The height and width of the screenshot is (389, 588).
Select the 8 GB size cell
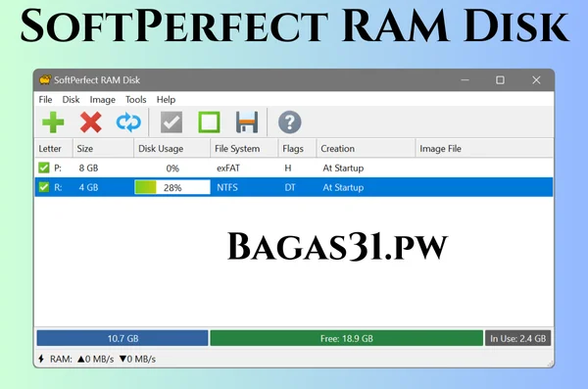(88, 169)
